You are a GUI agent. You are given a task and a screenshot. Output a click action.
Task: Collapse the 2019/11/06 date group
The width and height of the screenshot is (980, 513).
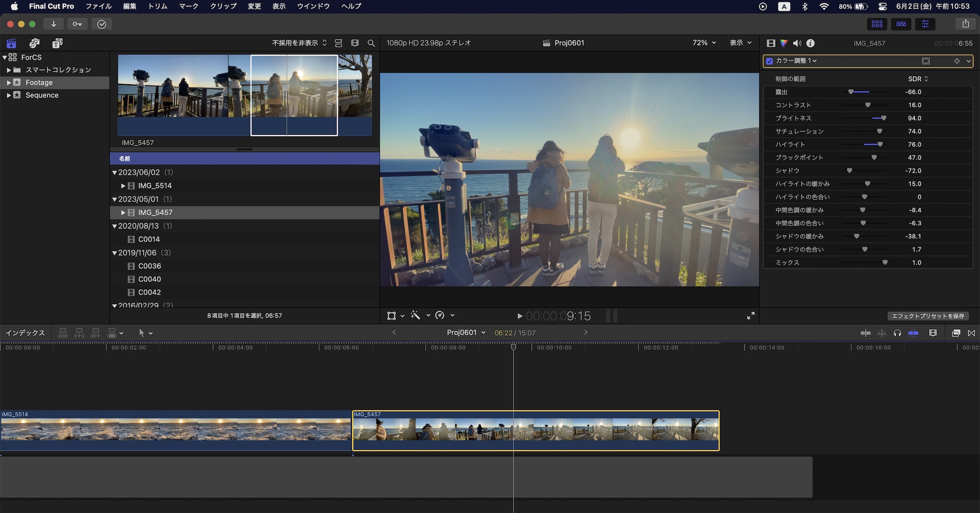click(115, 253)
